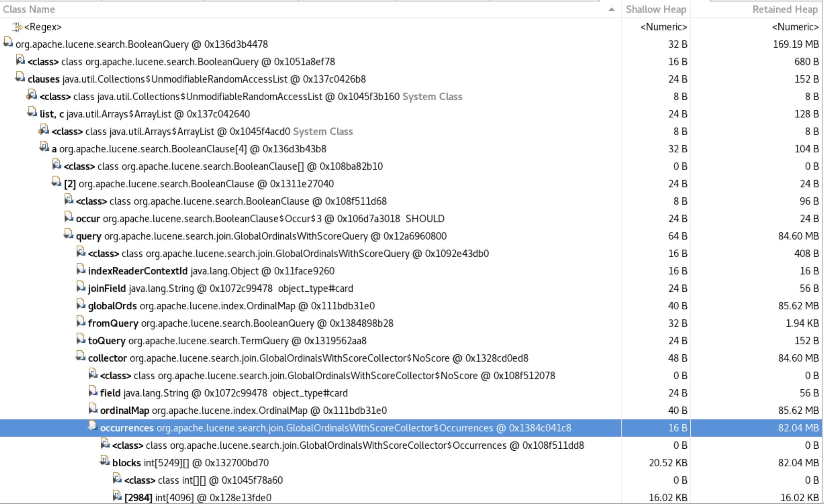This screenshot has height=504, width=824.
Task: Click the Retained Heap Numeric filter field
Action: pos(795,27)
